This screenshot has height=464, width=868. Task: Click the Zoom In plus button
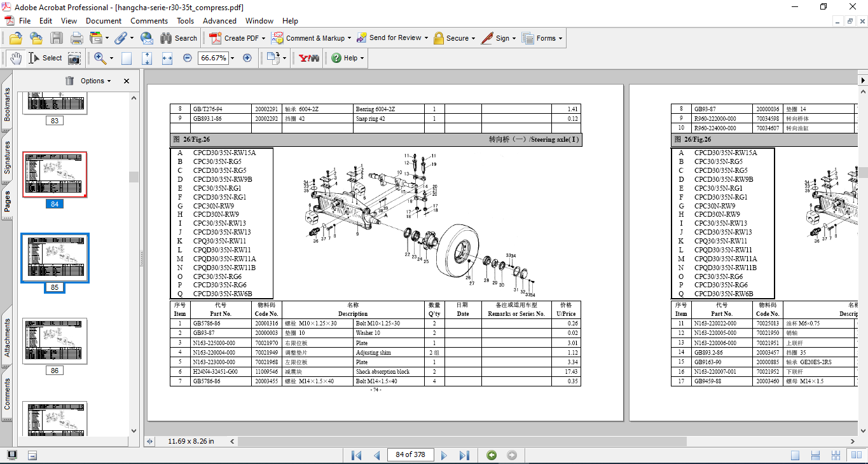[247, 58]
